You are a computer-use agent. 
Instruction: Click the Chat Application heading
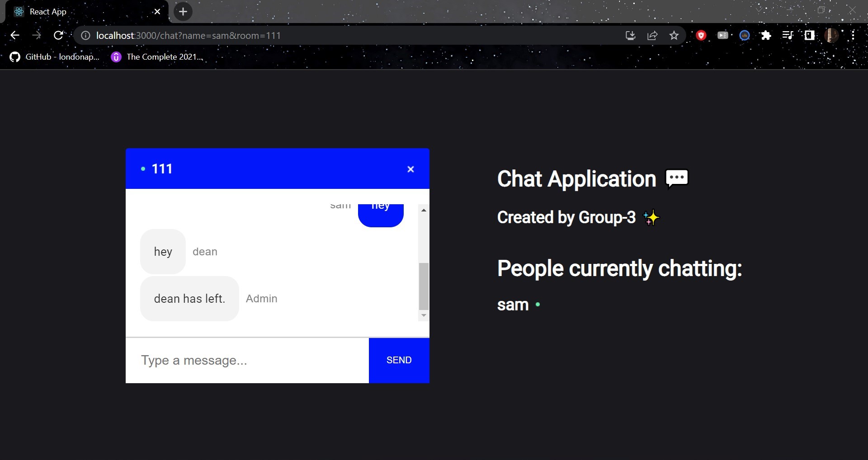[576, 179]
